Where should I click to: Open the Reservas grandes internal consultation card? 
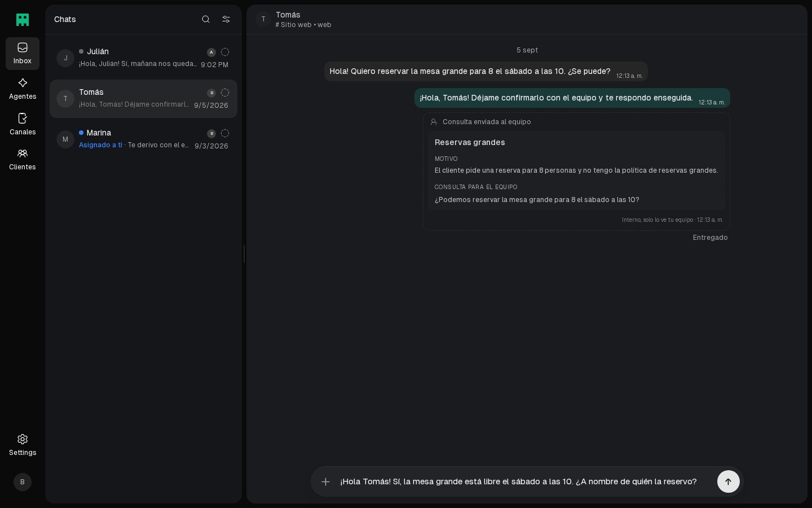(x=576, y=171)
